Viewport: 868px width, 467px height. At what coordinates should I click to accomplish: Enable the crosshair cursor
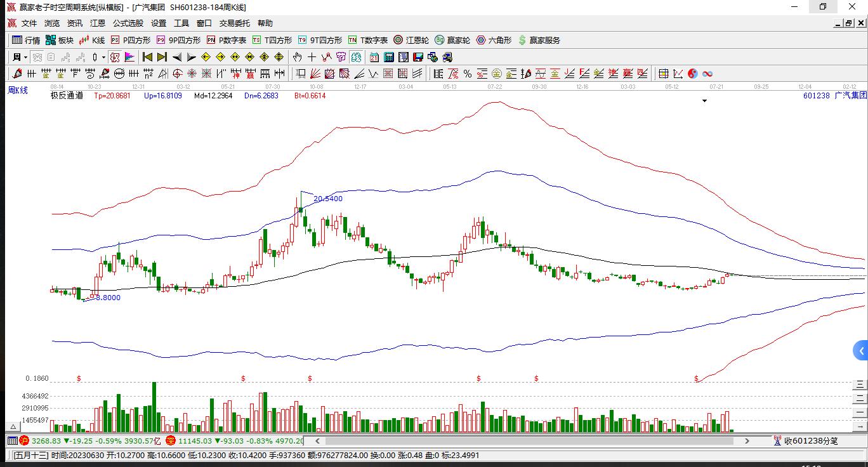tap(312, 57)
